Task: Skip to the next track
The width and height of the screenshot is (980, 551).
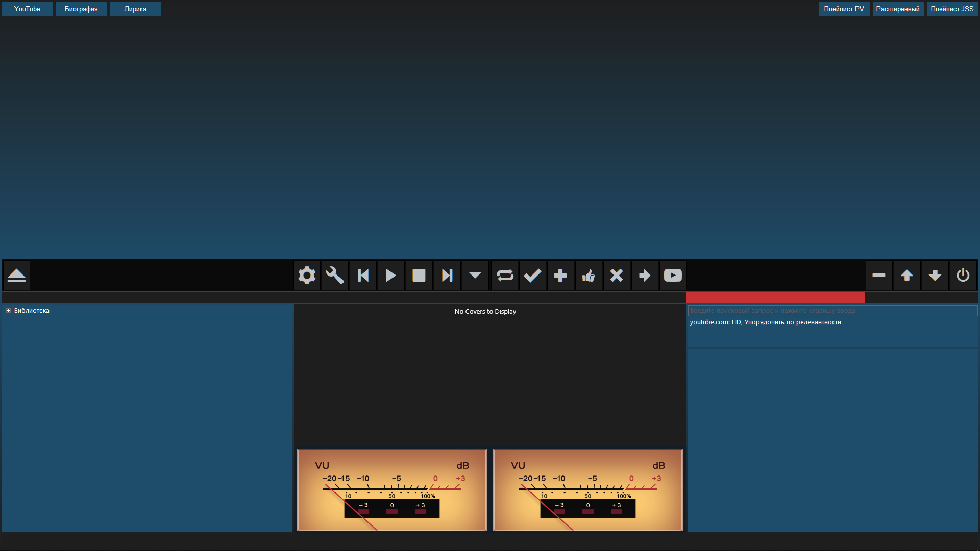Action: [x=447, y=275]
